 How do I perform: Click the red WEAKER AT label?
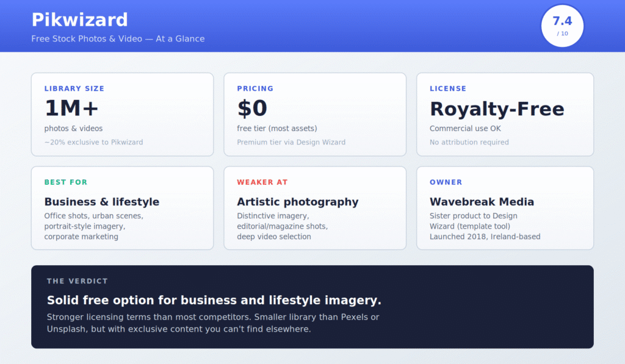tap(262, 182)
